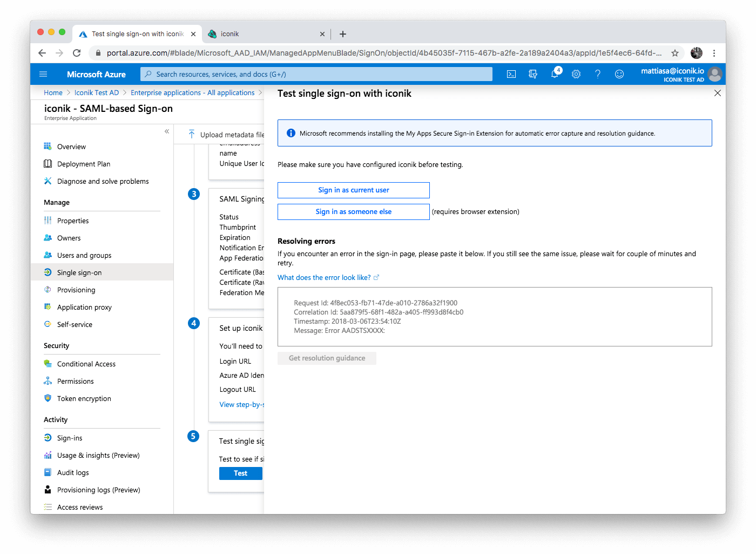
Task: Switch to the iconik browser tab
Action: tap(229, 34)
